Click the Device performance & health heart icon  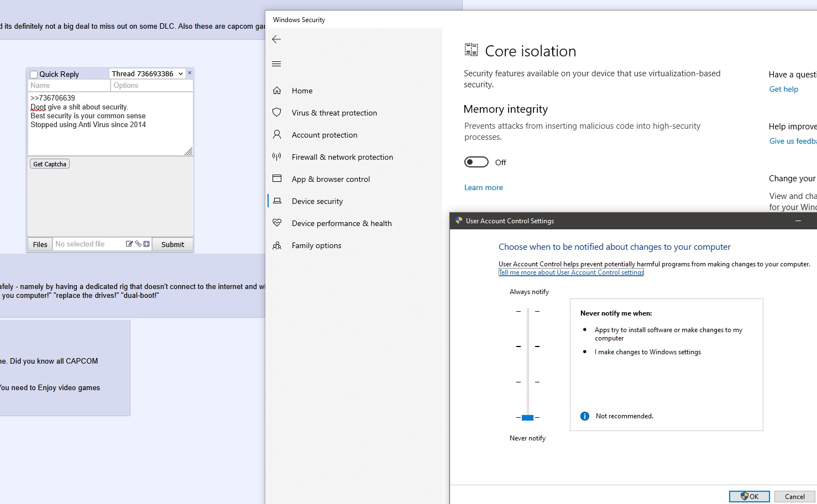pos(277,223)
